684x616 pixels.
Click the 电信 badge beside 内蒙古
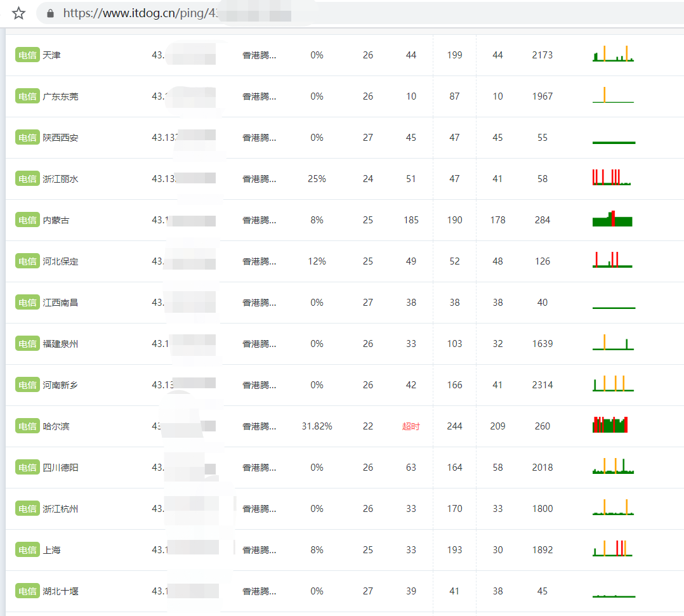coord(27,220)
